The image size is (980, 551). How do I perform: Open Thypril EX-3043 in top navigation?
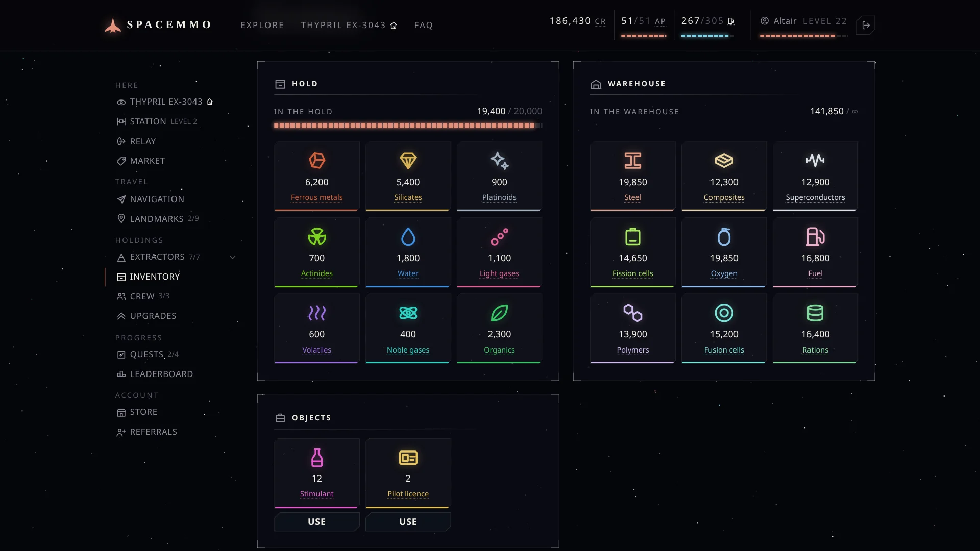349,25
